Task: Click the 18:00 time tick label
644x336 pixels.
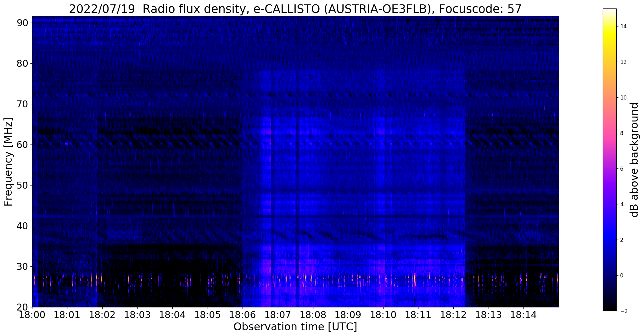Action: click(32, 315)
